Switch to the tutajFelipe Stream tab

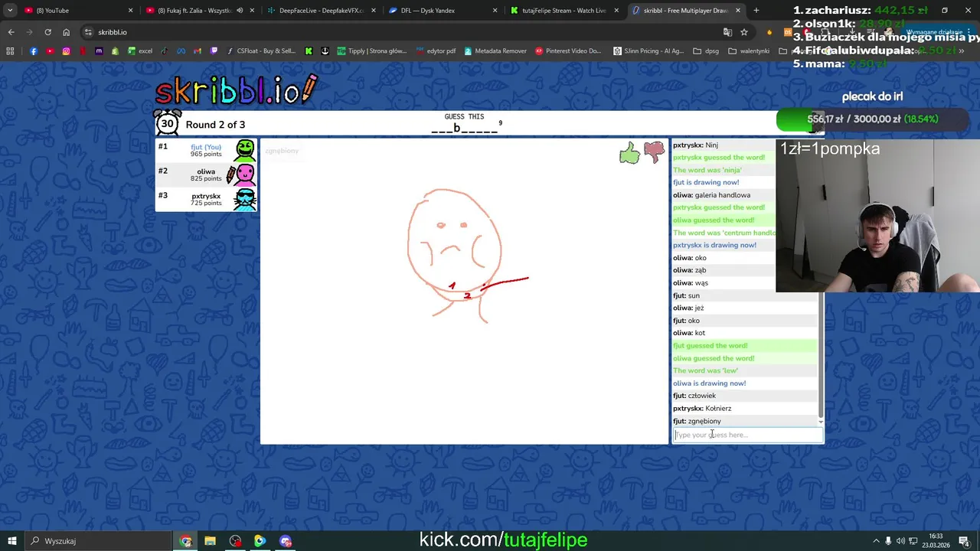pos(563,11)
